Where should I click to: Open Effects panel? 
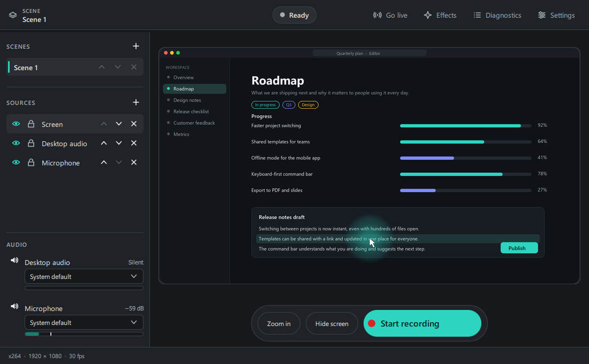[x=440, y=16]
